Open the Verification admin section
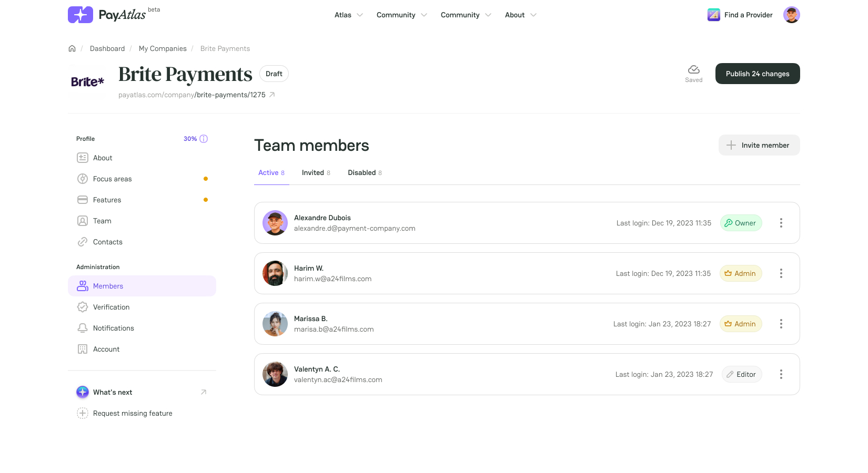Image resolution: width=868 pixels, height=473 pixels. pos(142,307)
